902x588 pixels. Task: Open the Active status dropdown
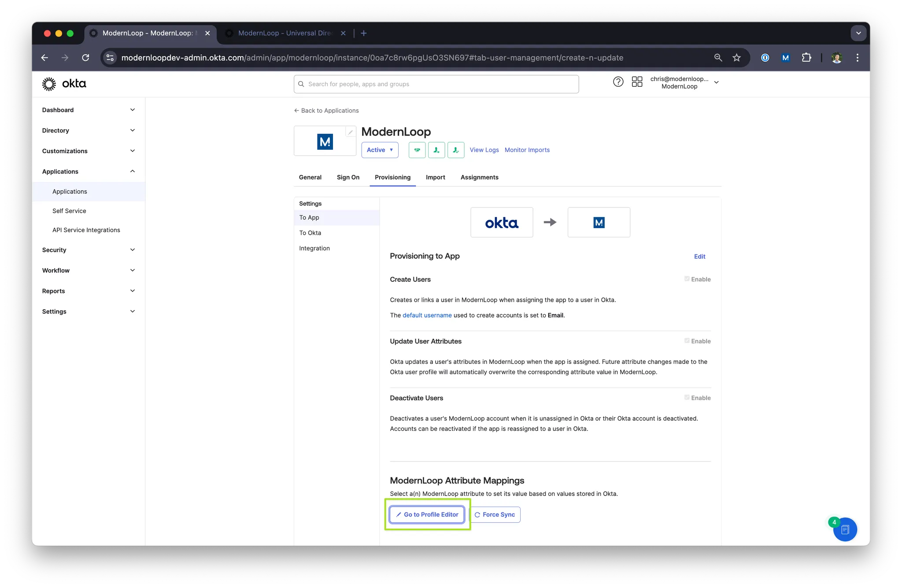tap(380, 150)
